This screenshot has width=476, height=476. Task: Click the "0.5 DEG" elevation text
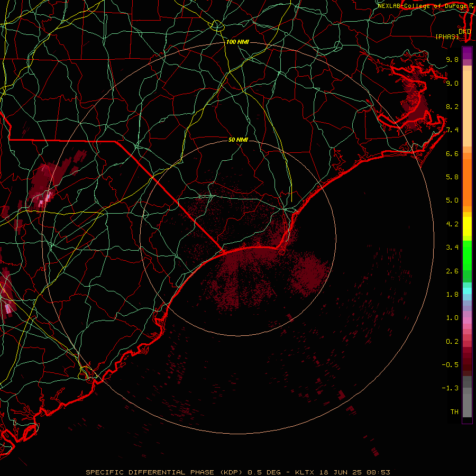click(263, 472)
